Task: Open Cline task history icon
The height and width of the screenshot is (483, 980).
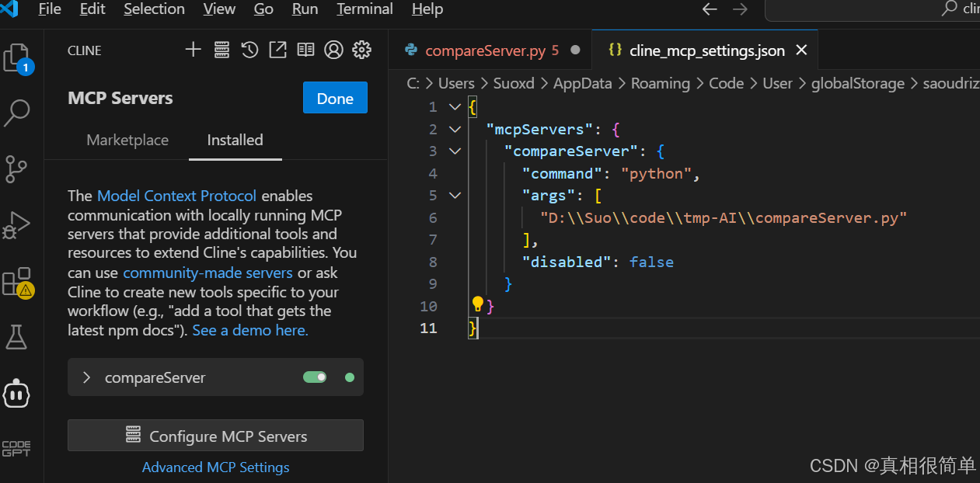Action: (249, 50)
